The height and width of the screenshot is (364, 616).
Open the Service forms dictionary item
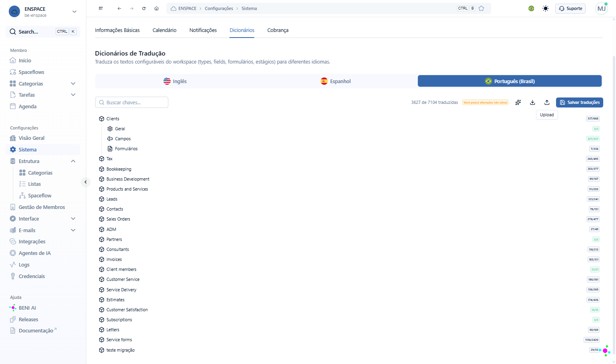point(119,340)
